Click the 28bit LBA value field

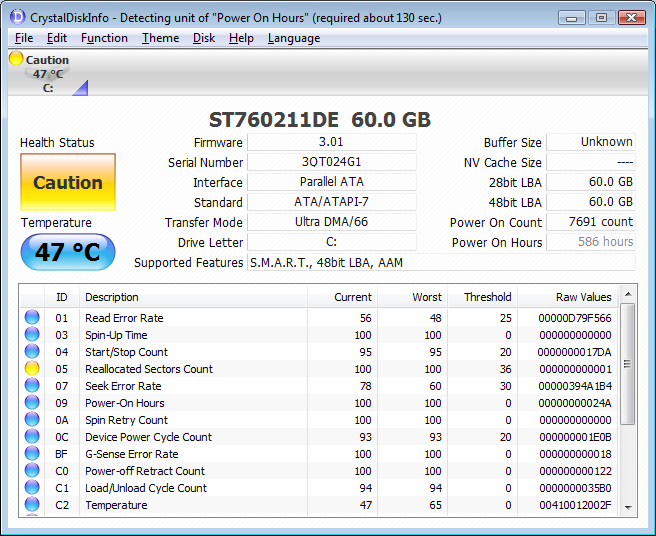[x=591, y=182]
